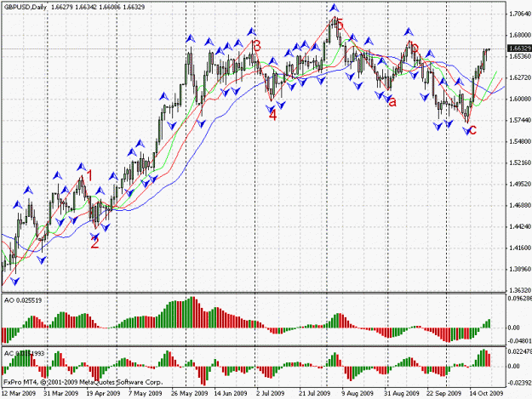The image size is (532, 399).
Task: Select the red corrective wave label a
Action: [392, 102]
